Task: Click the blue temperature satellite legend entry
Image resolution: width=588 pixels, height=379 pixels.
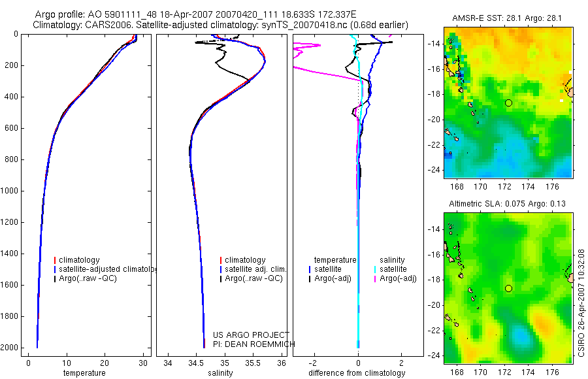Action: click(325, 269)
